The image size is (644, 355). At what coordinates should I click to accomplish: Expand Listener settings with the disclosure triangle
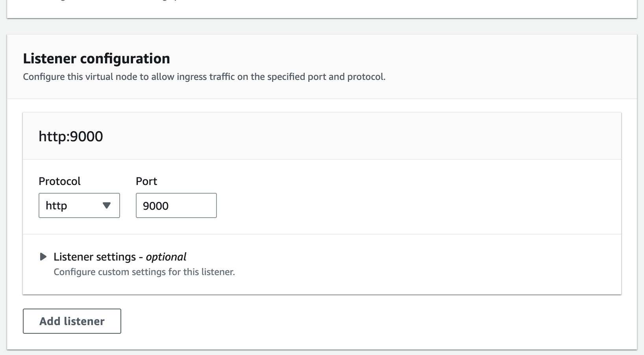tap(43, 257)
